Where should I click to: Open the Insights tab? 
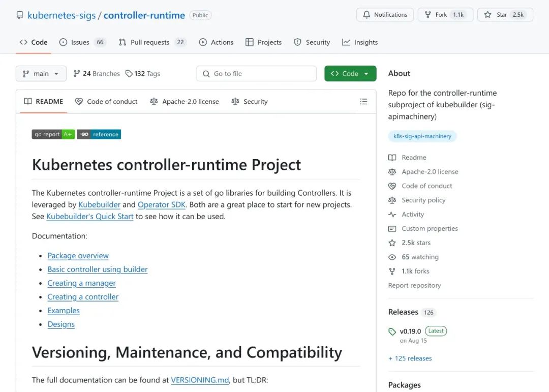pyautogui.click(x=360, y=42)
